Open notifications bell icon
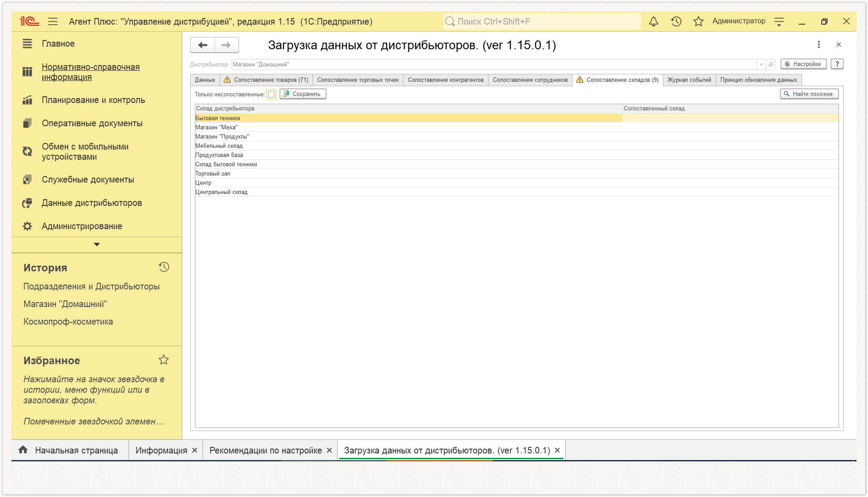The image size is (868, 497). [654, 21]
